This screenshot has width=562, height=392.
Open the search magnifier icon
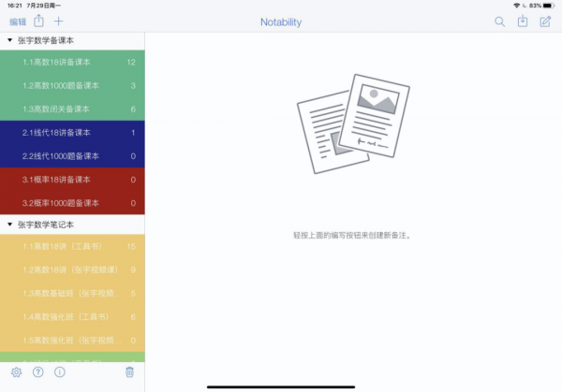[499, 22]
